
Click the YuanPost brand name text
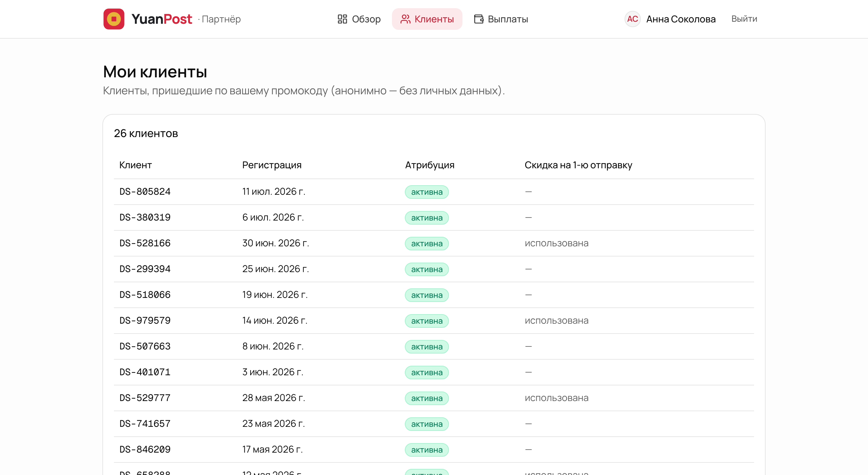(x=162, y=19)
